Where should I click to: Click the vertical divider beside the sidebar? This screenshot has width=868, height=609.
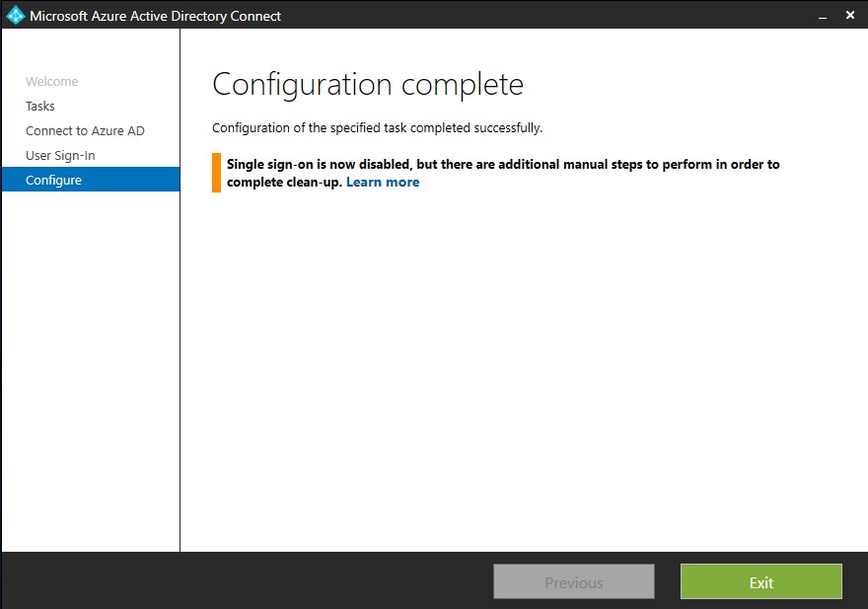[x=181, y=375]
